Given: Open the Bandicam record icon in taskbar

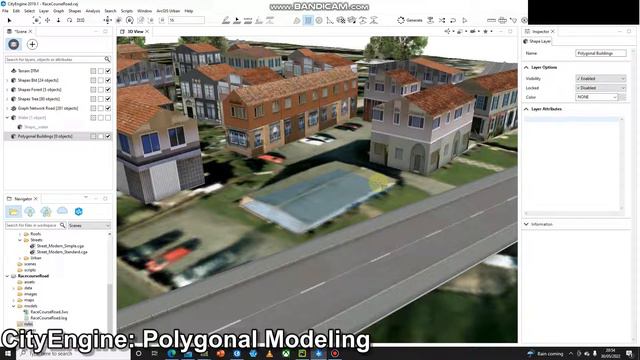Looking at the screenshot, I should point(335,353).
